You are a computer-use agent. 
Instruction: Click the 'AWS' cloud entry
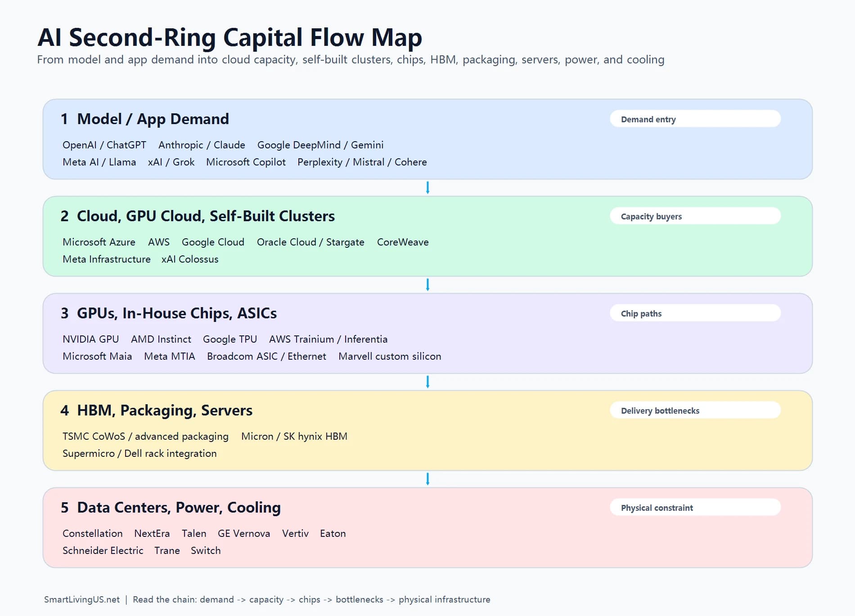pyautogui.click(x=159, y=242)
